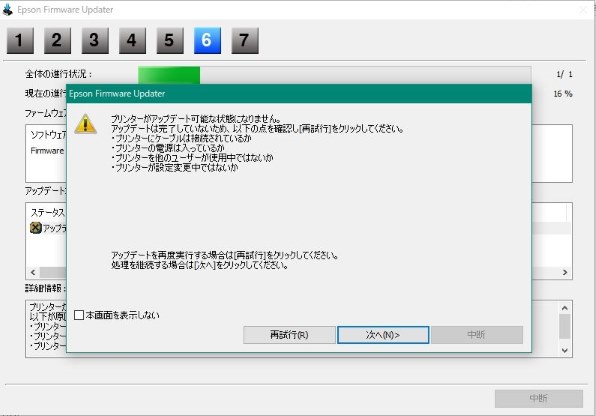Click step 7 indicator
596x416 pixels.
pyautogui.click(x=245, y=40)
